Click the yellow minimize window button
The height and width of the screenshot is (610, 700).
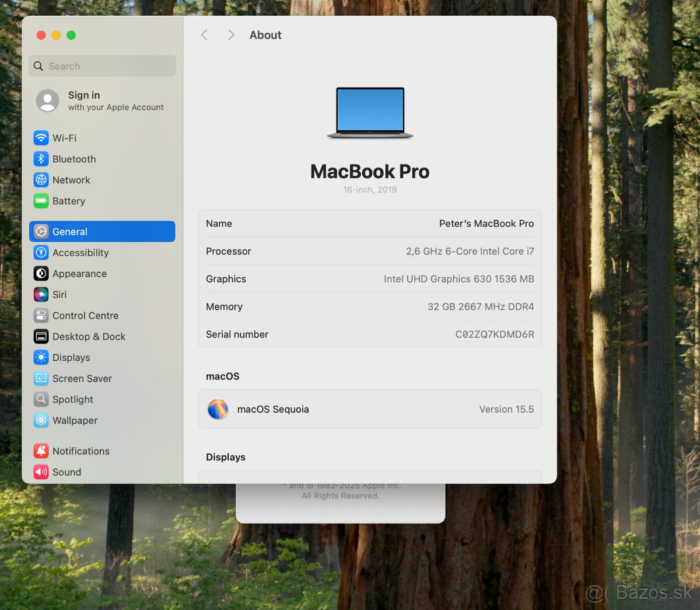point(56,35)
